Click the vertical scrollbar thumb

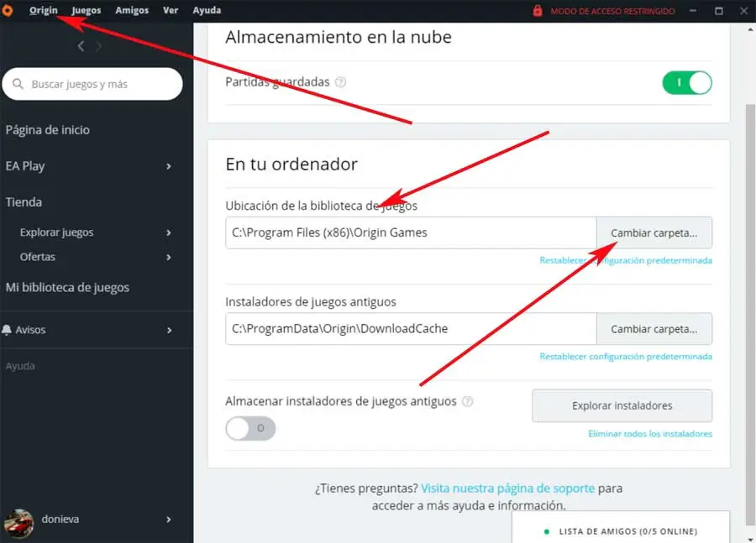(750, 313)
